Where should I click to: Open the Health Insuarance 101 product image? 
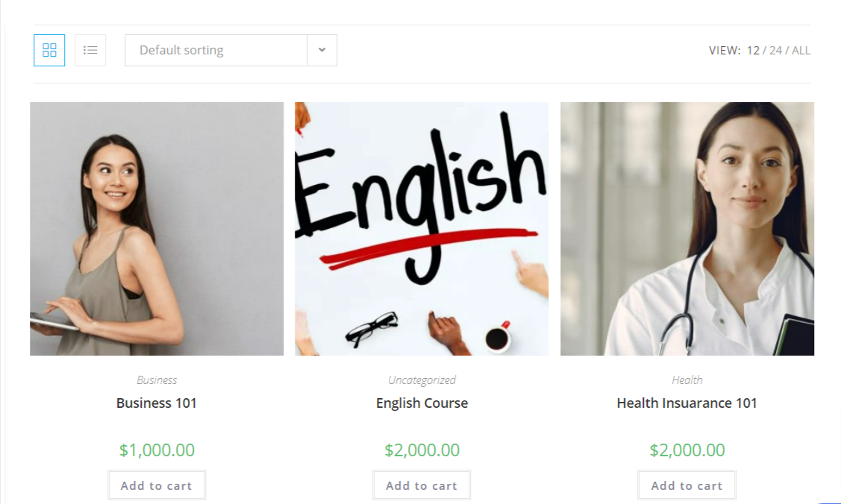pyautogui.click(x=687, y=229)
